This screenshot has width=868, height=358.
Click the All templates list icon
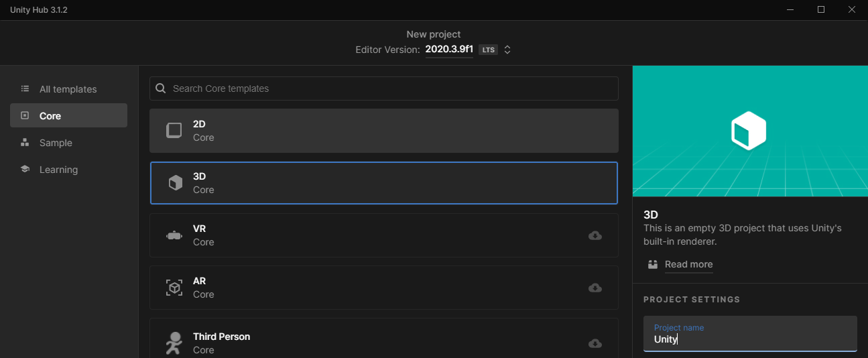tap(25, 88)
